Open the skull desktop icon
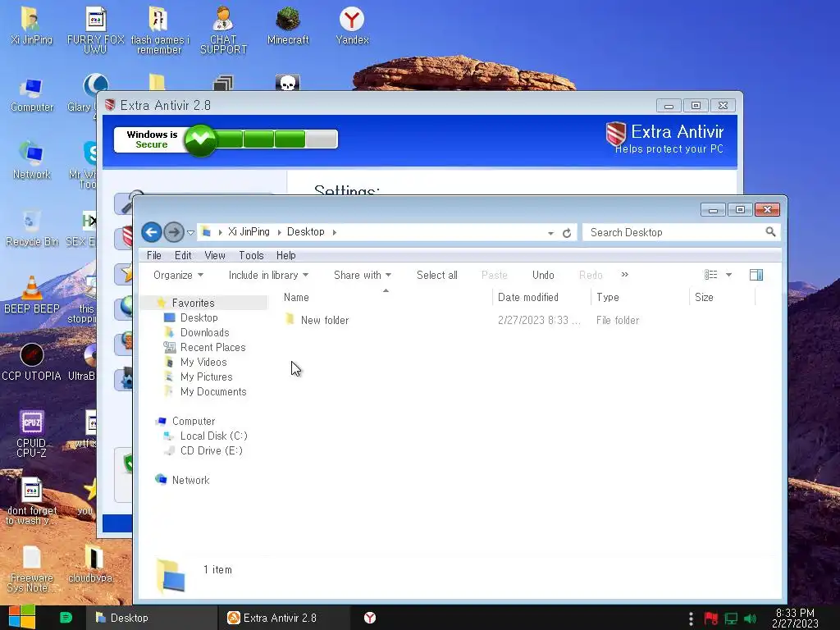Screen dimensions: 840x630 point(288,83)
